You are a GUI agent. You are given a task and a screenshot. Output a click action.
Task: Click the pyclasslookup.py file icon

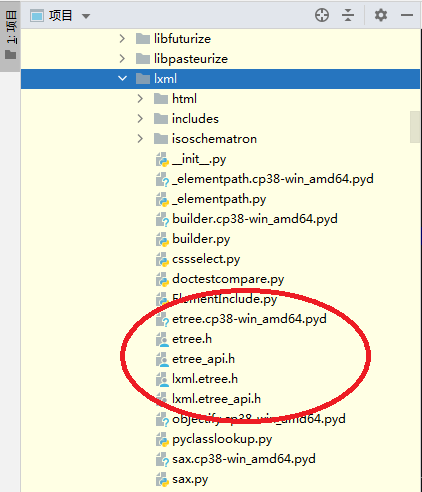(162, 439)
